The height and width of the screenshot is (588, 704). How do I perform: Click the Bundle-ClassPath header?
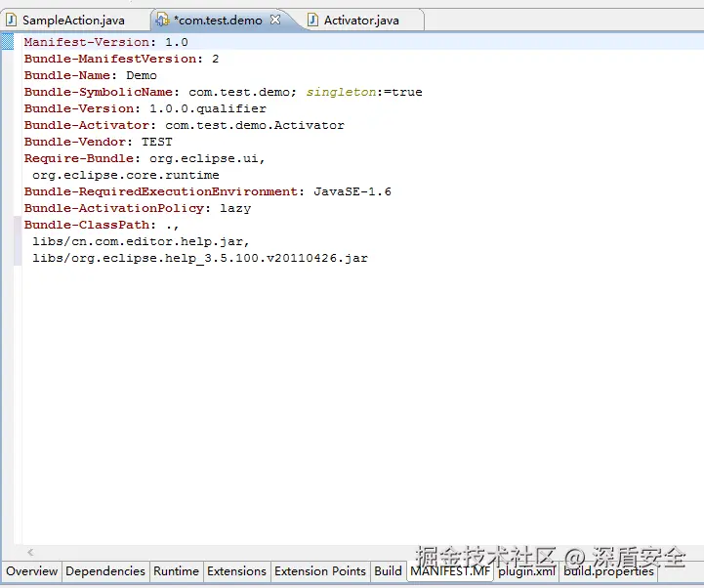pyautogui.click(x=87, y=225)
